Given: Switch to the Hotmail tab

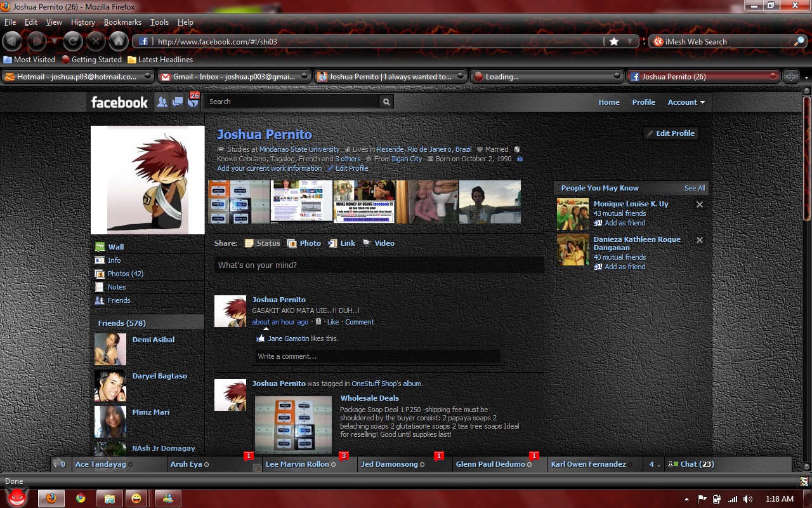Looking at the screenshot, I should pyautogui.click(x=78, y=77).
